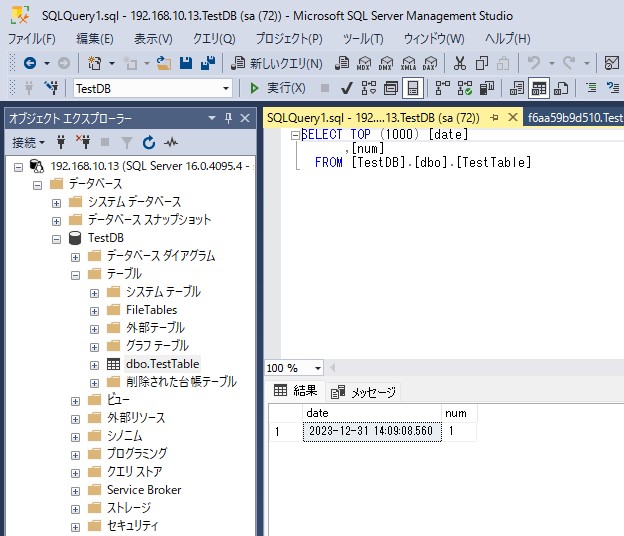This screenshot has width=624, height=536.
Task: Click the Cut scissors icon
Action: pyautogui.click(x=460, y=63)
